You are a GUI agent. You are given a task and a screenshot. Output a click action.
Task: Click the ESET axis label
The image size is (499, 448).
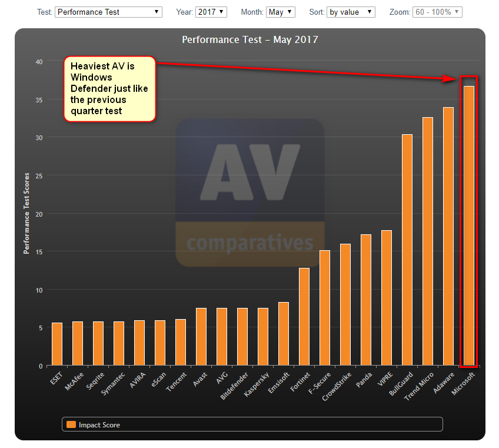(56, 378)
